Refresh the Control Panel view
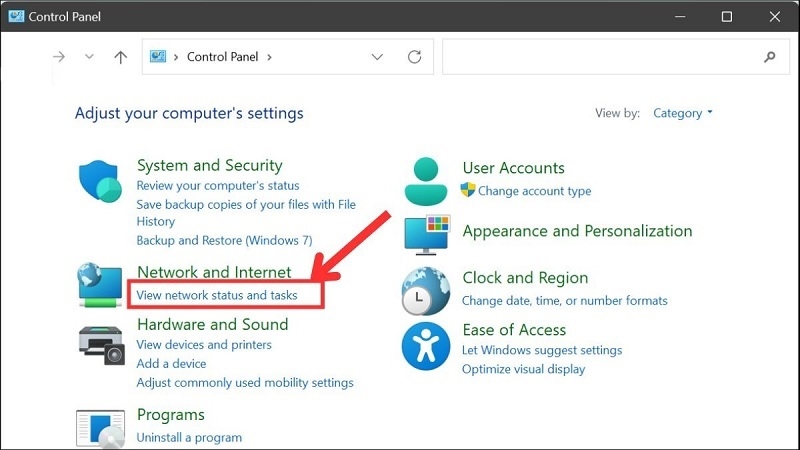 (414, 57)
